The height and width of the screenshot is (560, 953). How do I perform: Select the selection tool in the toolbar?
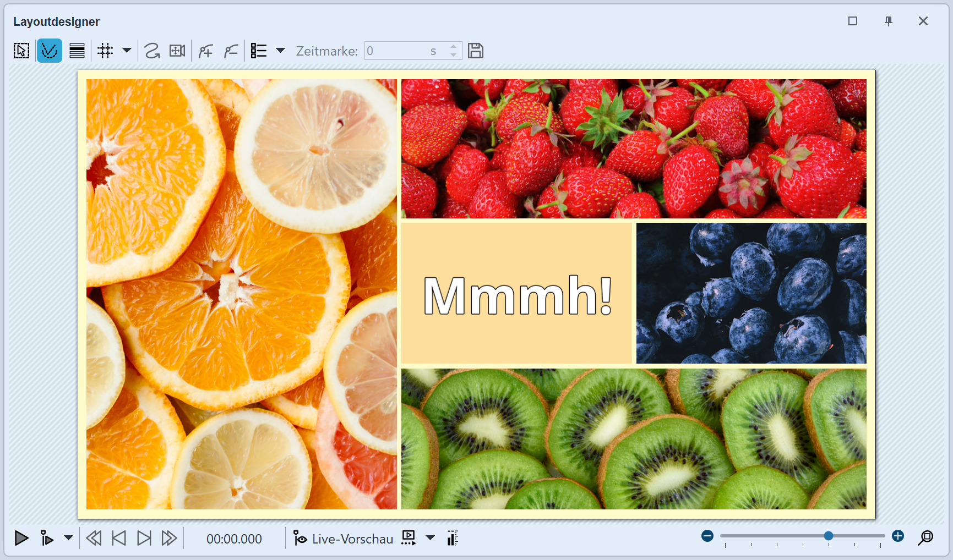pos(21,51)
